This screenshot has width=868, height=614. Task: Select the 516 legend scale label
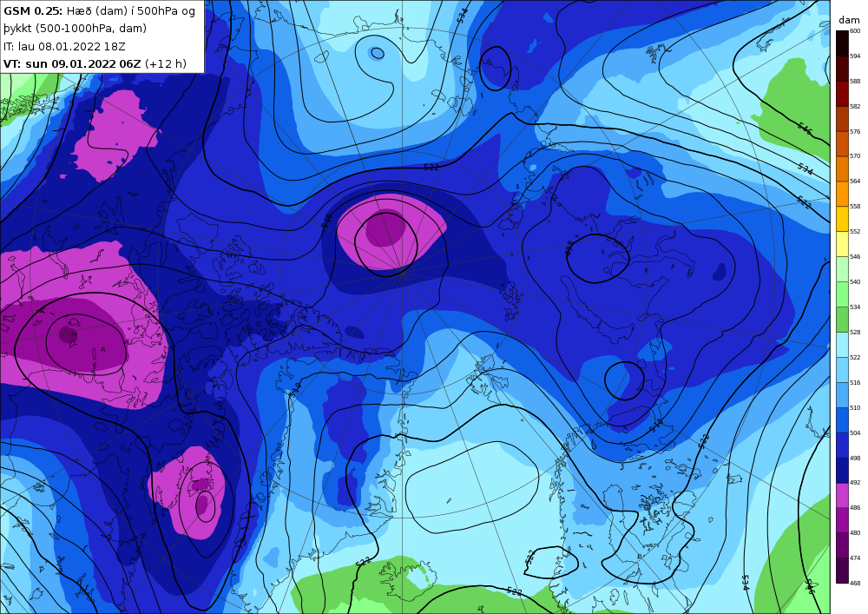coord(855,383)
